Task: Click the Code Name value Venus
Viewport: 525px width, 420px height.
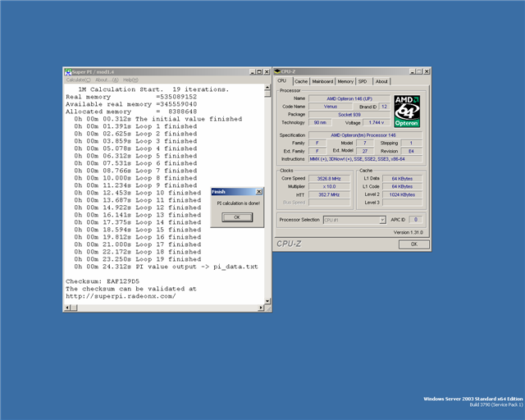Action: pyautogui.click(x=331, y=107)
